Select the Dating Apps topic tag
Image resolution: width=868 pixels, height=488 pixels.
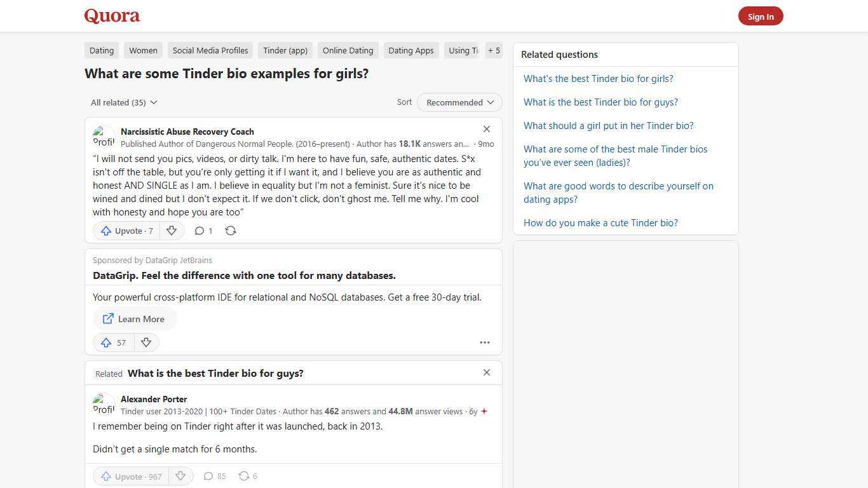410,50
